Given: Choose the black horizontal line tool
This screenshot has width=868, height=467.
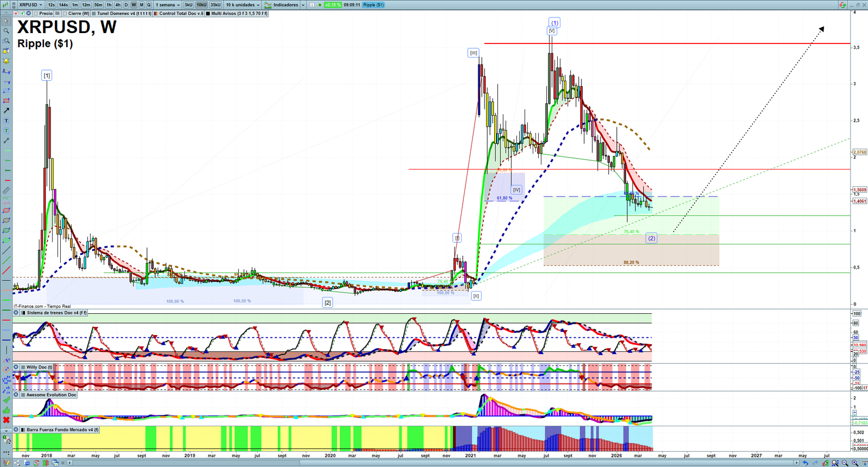Looking at the screenshot, I should click(x=6, y=280).
